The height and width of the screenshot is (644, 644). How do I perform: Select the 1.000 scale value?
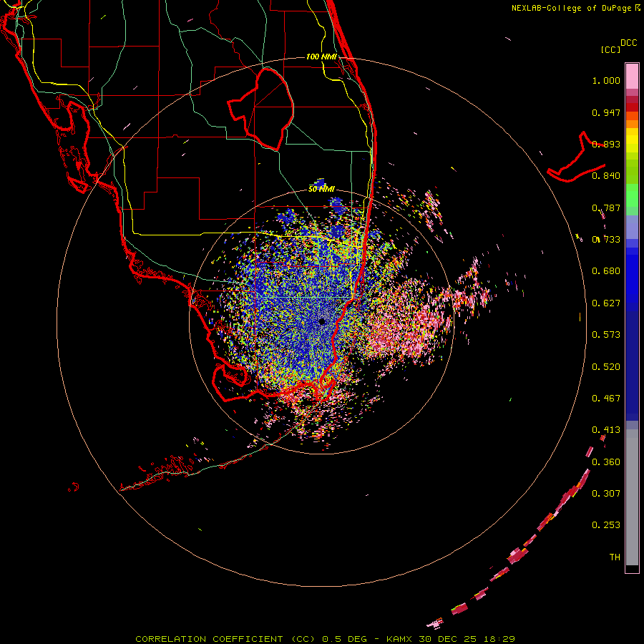coord(606,80)
